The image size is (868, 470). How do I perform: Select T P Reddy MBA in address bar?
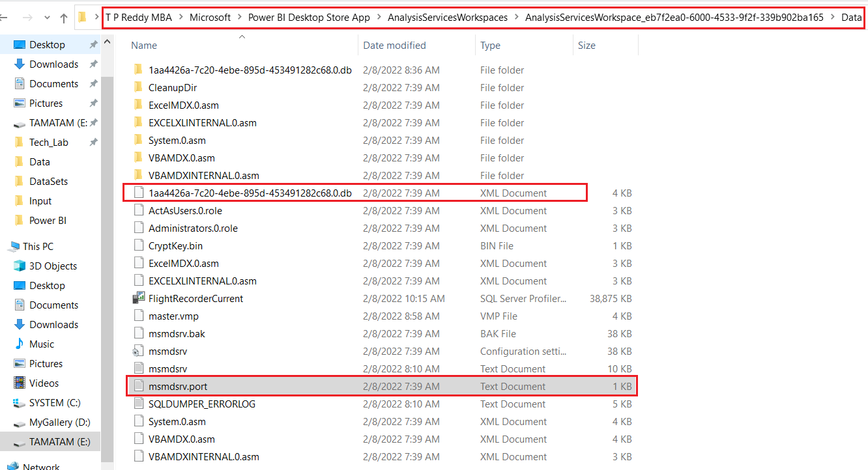(139, 18)
